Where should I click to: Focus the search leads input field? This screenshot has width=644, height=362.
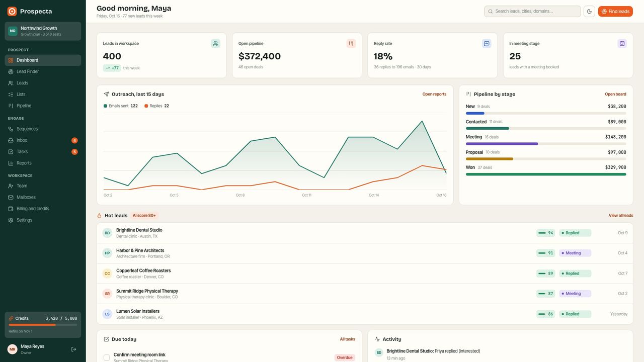click(x=532, y=11)
